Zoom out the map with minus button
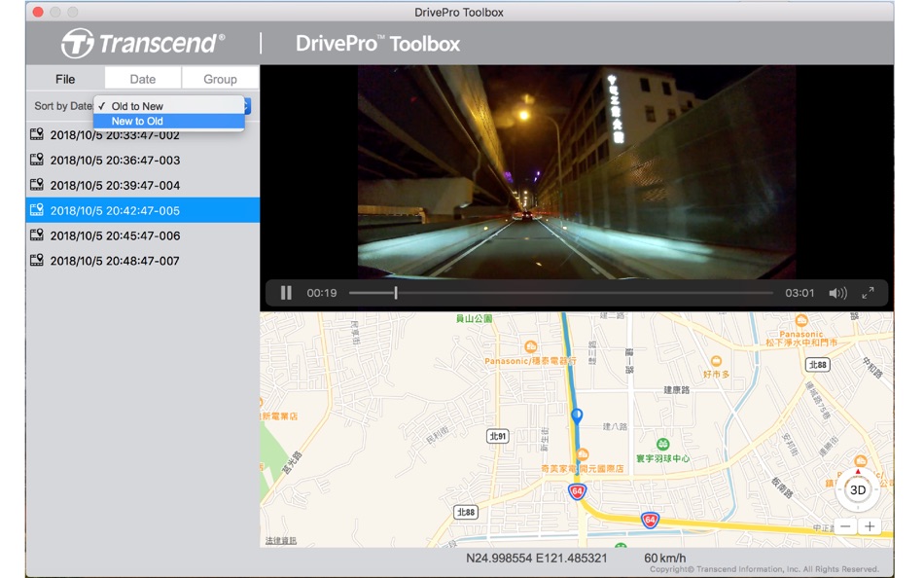The image size is (924, 578). click(845, 526)
